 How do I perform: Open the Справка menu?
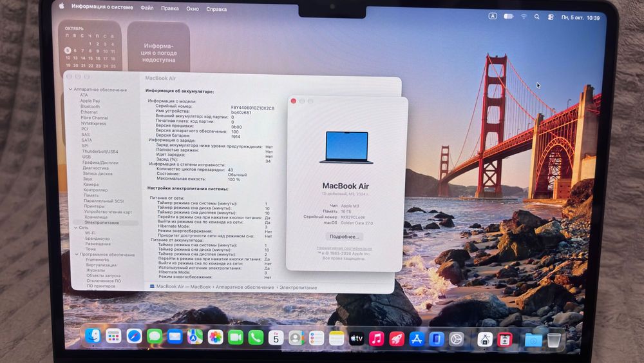coord(216,9)
